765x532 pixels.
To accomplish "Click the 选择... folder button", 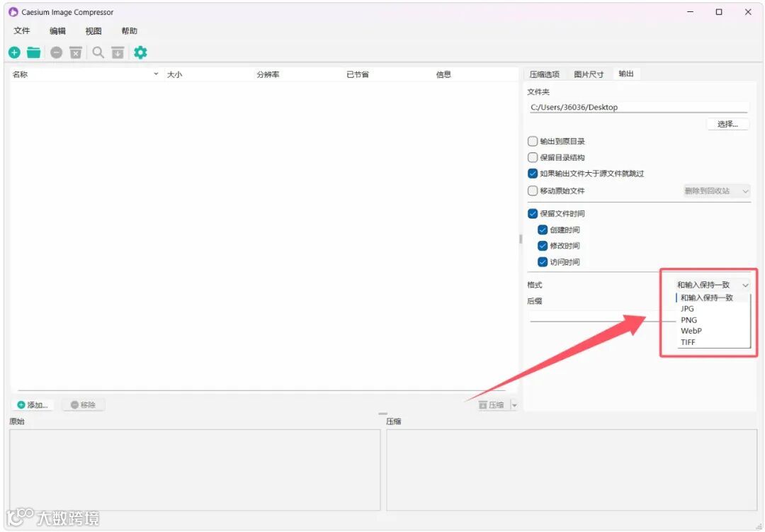I will click(x=727, y=125).
